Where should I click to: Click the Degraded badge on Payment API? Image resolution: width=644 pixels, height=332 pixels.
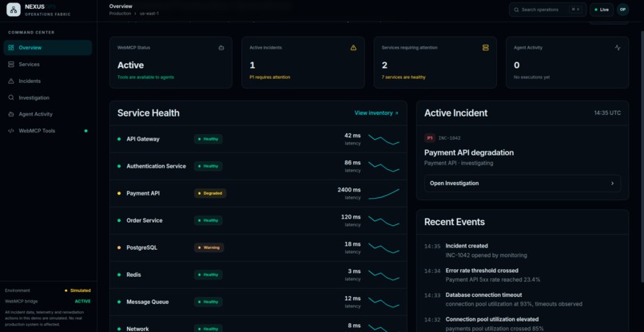[210, 193]
